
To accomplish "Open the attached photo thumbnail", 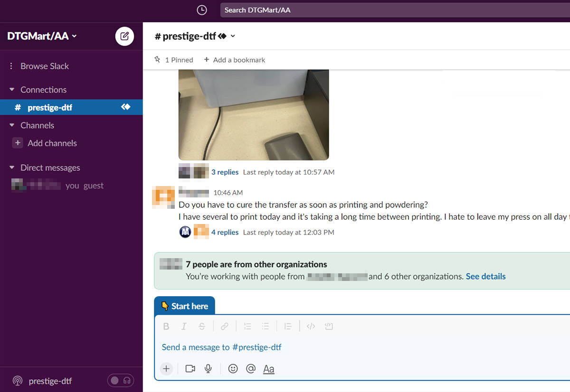I will pyautogui.click(x=254, y=115).
